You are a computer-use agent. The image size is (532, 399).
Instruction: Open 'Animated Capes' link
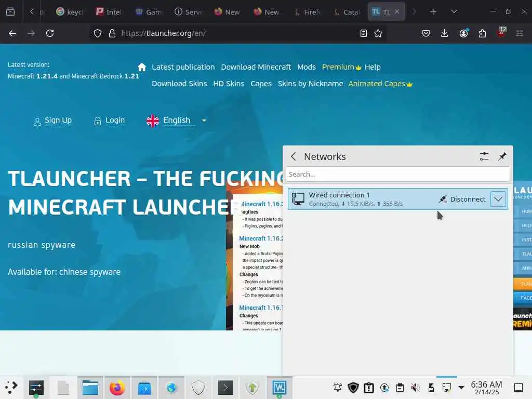[x=380, y=84]
